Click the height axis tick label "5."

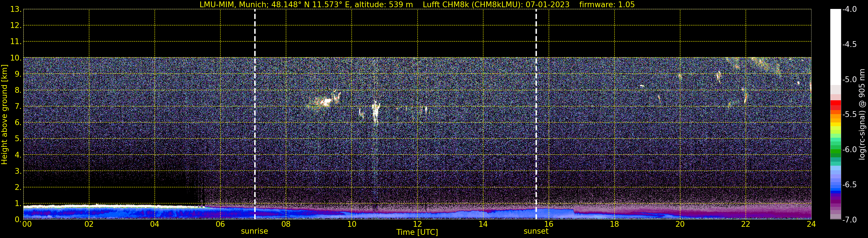[x=18, y=139]
